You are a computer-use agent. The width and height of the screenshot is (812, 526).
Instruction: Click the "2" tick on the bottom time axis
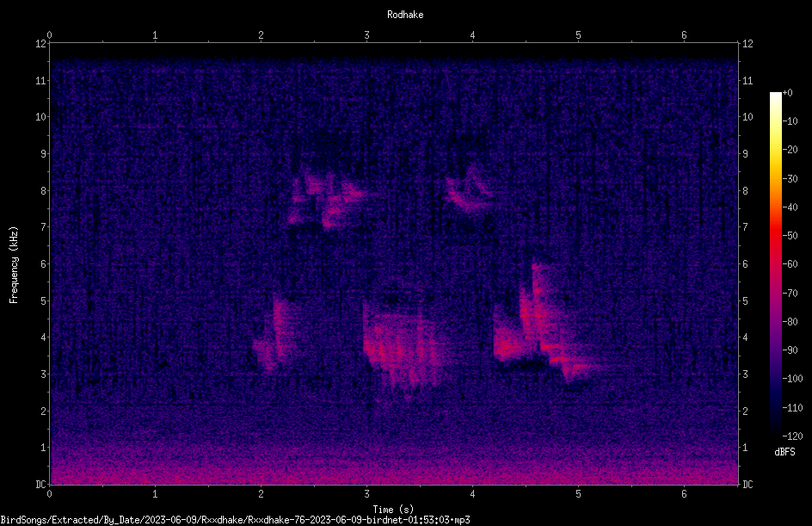point(261,494)
